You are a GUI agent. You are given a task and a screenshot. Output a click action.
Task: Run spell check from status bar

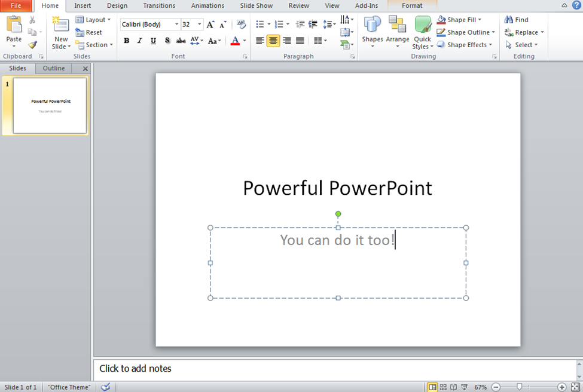106,387
